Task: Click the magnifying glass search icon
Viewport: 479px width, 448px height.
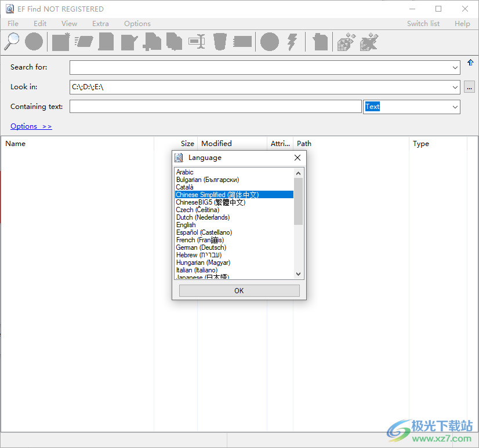Action: point(12,41)
